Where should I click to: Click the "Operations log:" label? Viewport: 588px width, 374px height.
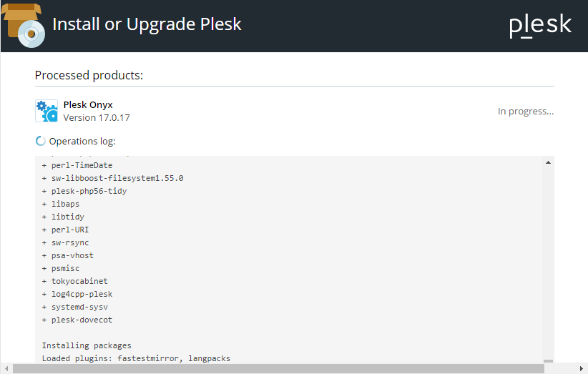[x=82, y=141]
